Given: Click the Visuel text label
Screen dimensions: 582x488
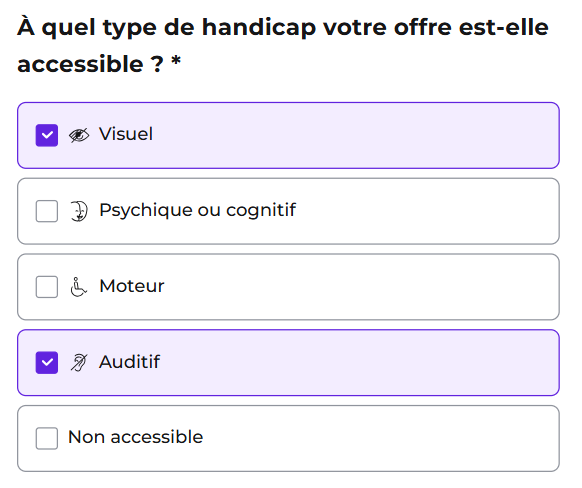Looking at the screenshot, I should click(x=126, y=134).
